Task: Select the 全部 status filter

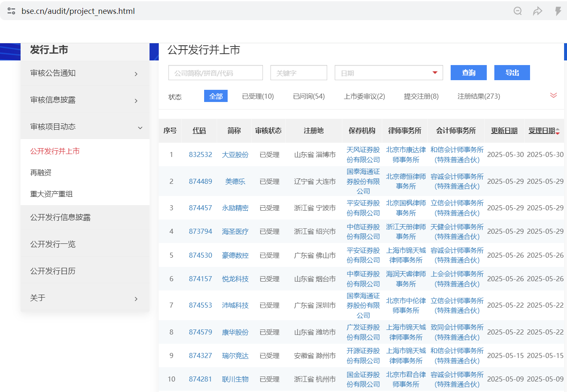Action: 216,96
